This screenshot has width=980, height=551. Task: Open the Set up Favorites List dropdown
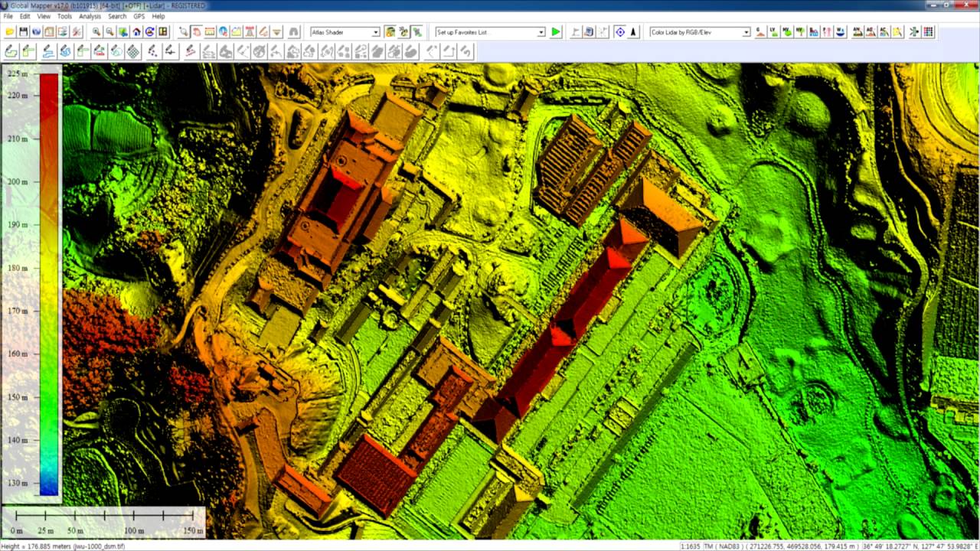click(x=489, y=32)
